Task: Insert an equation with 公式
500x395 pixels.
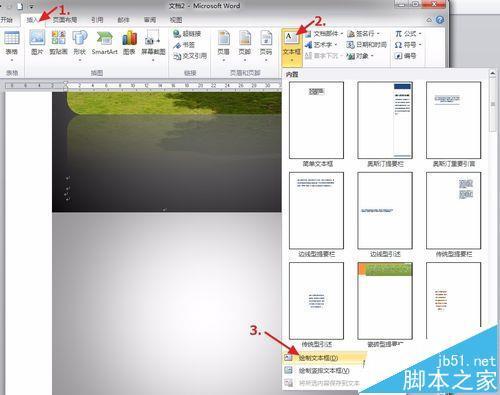Action: [408, 34]
